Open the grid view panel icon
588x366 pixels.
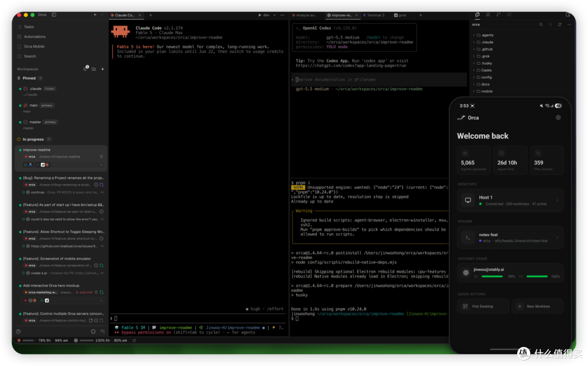coord(488,15)
